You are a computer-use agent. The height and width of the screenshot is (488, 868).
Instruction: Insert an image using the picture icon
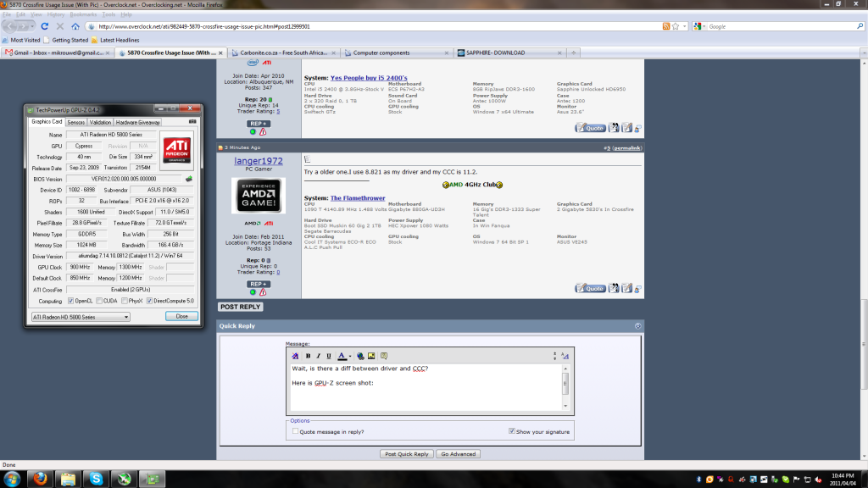click(371, 356)
